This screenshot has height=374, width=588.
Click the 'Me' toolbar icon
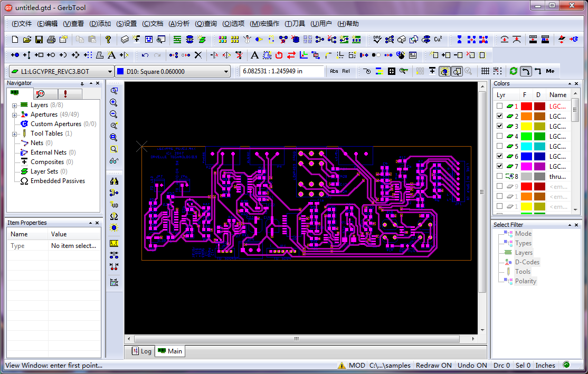coord(550,71)
